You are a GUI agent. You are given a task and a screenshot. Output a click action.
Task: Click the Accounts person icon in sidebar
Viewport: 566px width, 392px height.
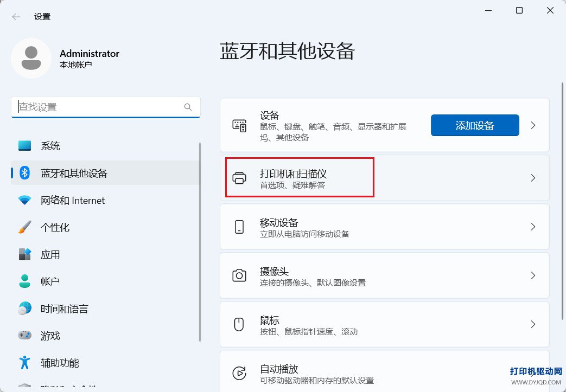tap(24, 281)
